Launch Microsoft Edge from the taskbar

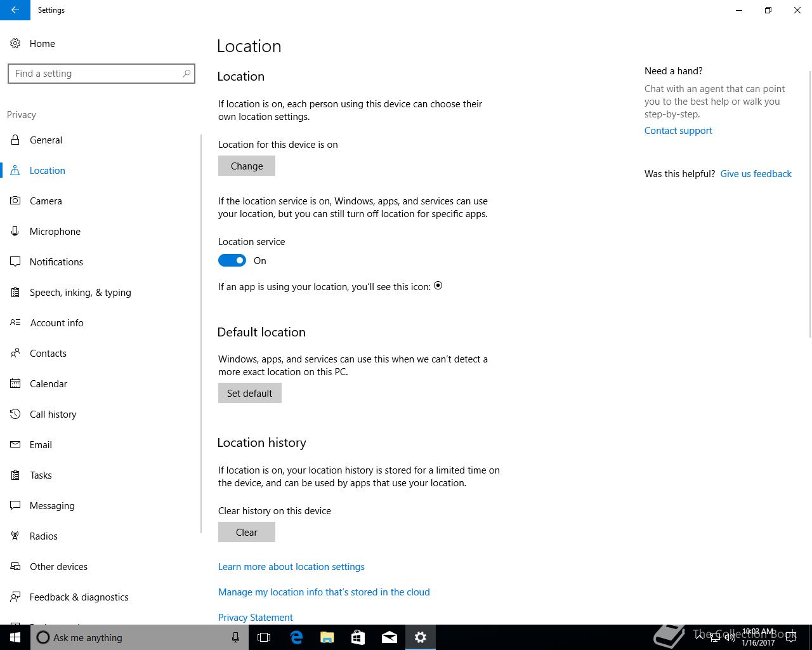pos(296,637)
